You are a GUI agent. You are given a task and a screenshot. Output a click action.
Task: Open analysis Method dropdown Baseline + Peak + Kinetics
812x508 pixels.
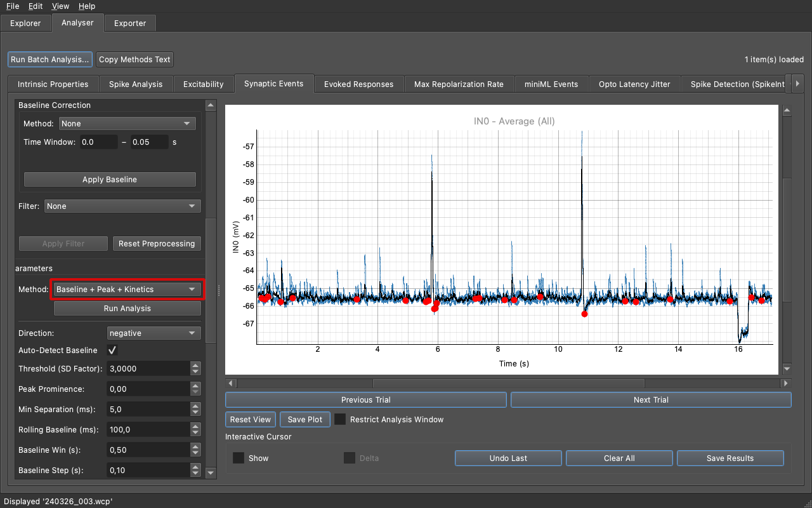point(128,290)
